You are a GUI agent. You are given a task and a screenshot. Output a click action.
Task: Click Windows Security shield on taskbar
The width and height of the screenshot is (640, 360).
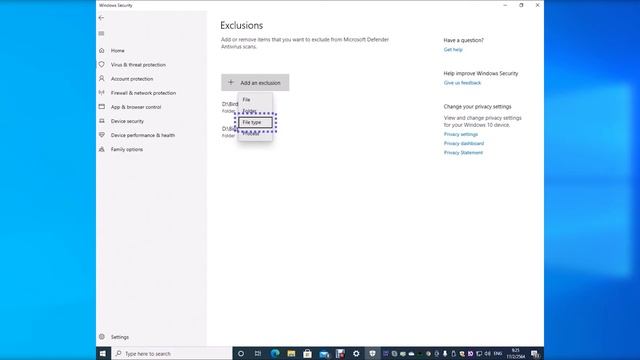pos(372,353)
